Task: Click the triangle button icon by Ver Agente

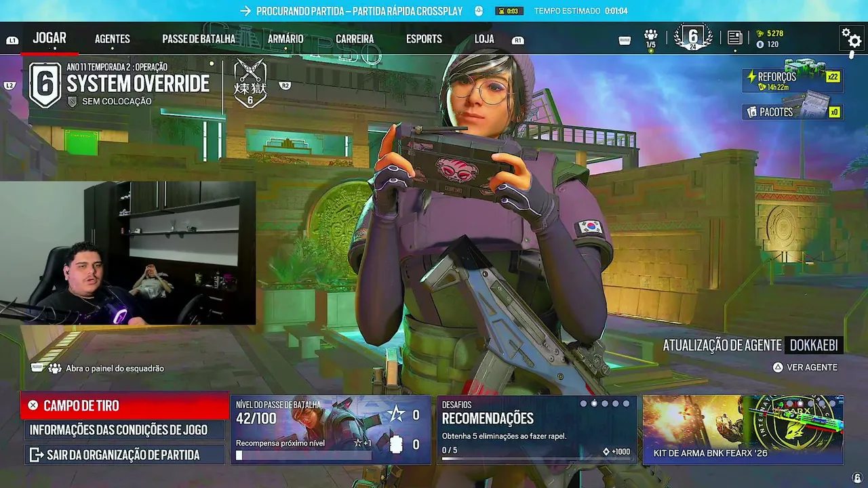Action: pos(778,367)
